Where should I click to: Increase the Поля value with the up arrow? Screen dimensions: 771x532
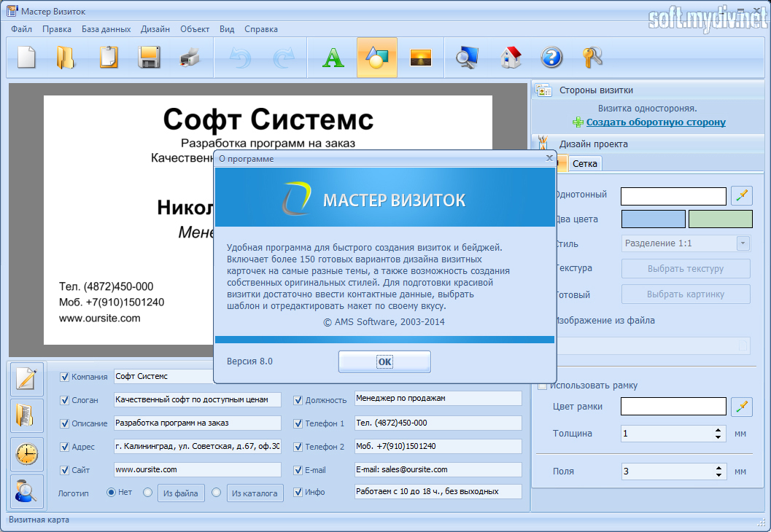[718, 468]
